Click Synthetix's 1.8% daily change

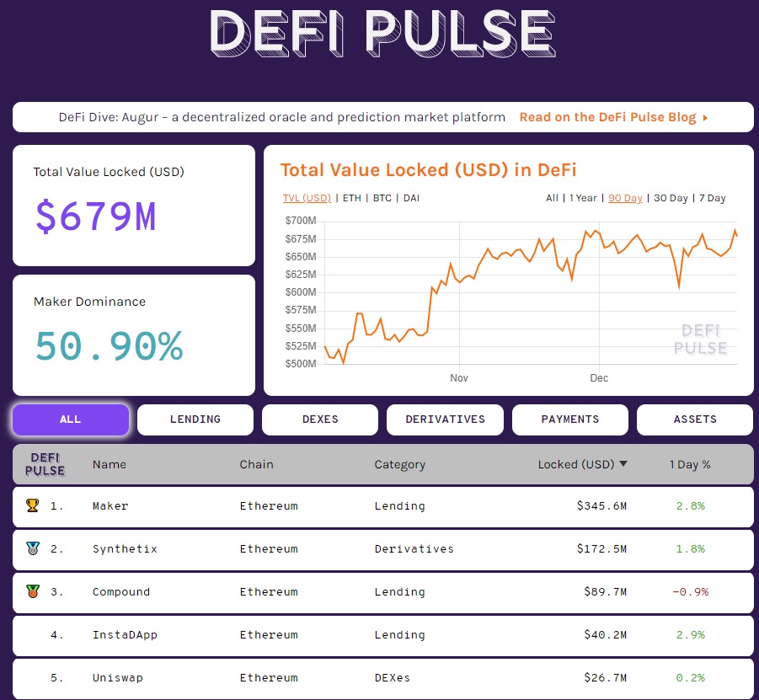click(x=690, y=549)
